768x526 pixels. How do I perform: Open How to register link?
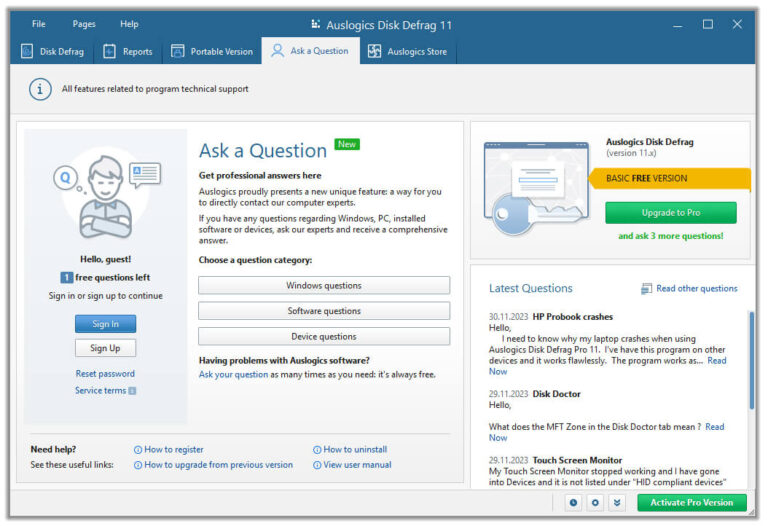(173, 450)
